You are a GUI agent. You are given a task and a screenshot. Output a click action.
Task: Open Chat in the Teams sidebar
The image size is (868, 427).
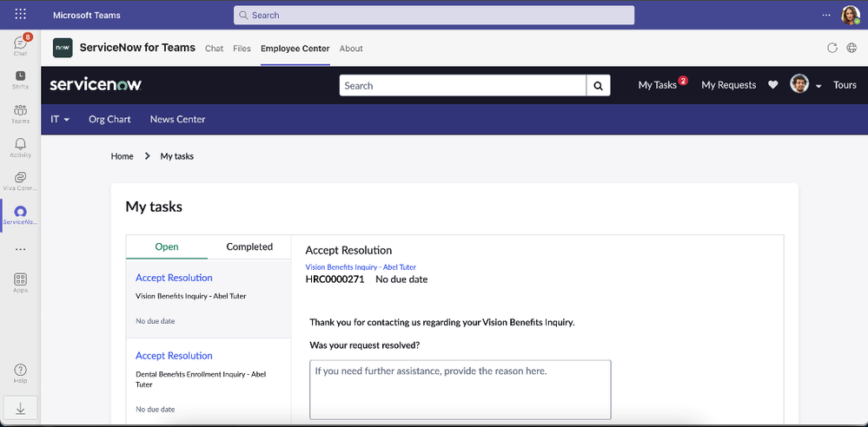(x=21, y=45)
